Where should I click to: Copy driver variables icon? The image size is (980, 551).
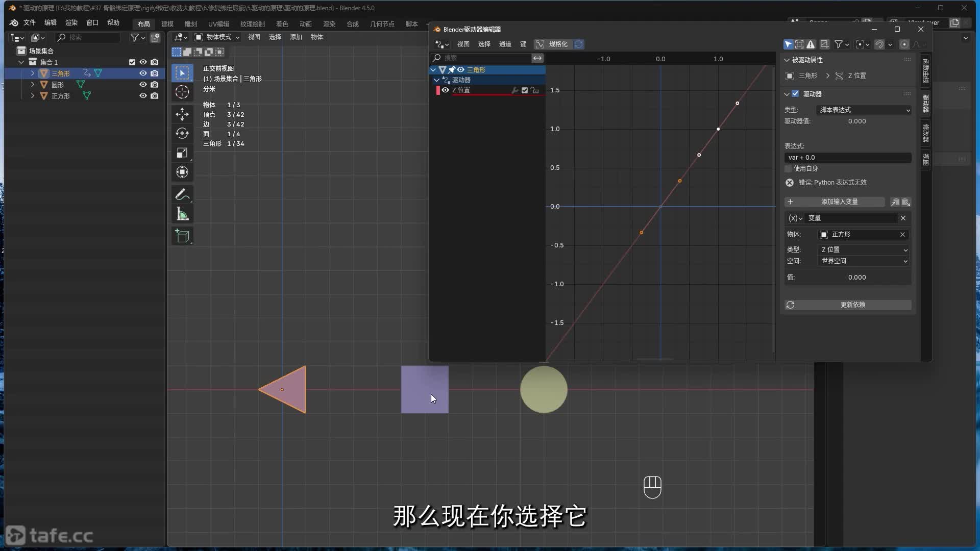point(895,202)
